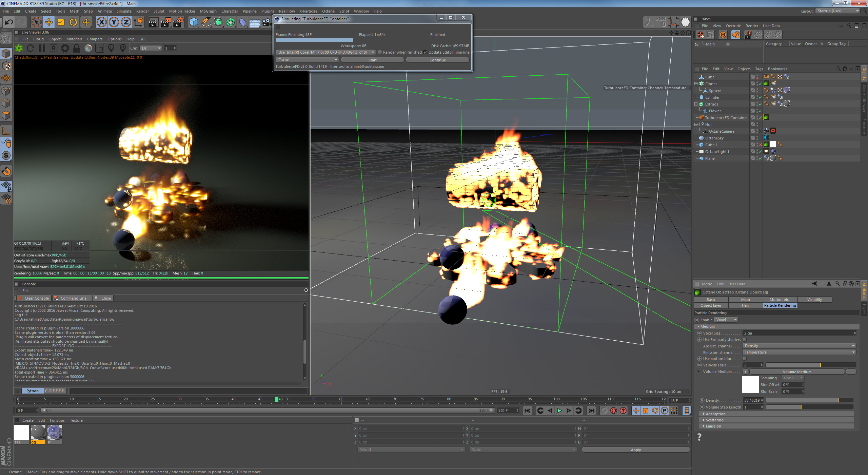The width and height of the screenshot is (868, 475).
Task: Select the Move tool icon
Action: click(48, 22)
